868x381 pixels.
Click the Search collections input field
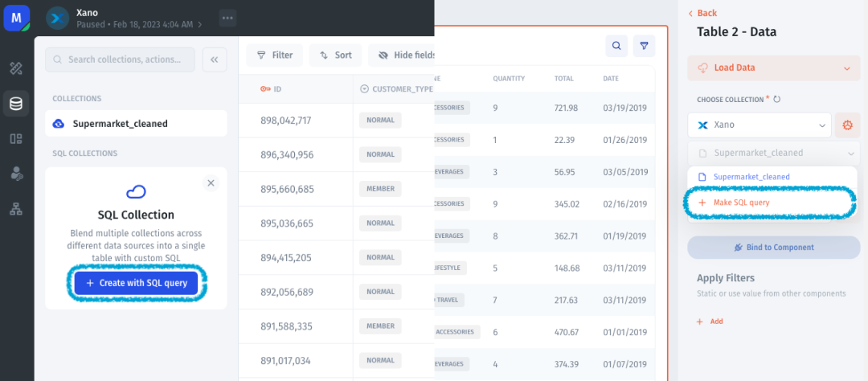coord(121,59)
